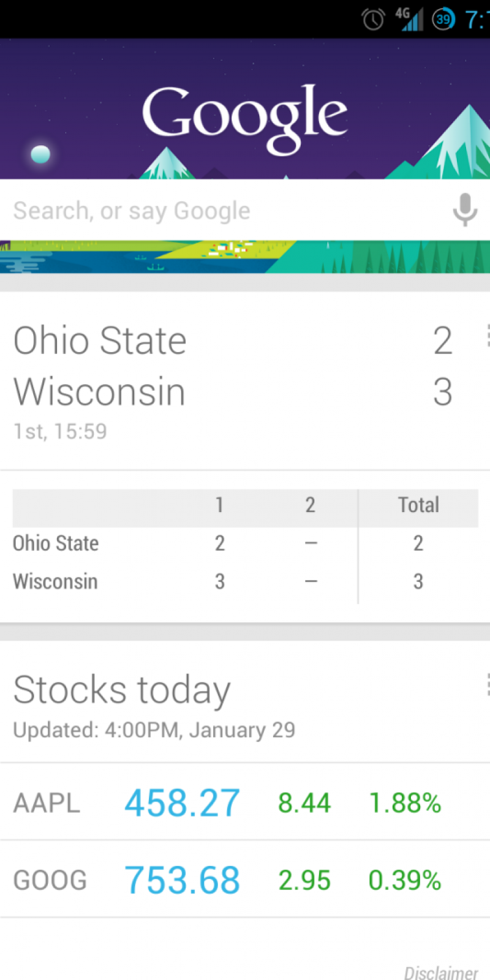Open the Stocks today card overflow menu
Screen dimensions: 490x980
(487, 685)
